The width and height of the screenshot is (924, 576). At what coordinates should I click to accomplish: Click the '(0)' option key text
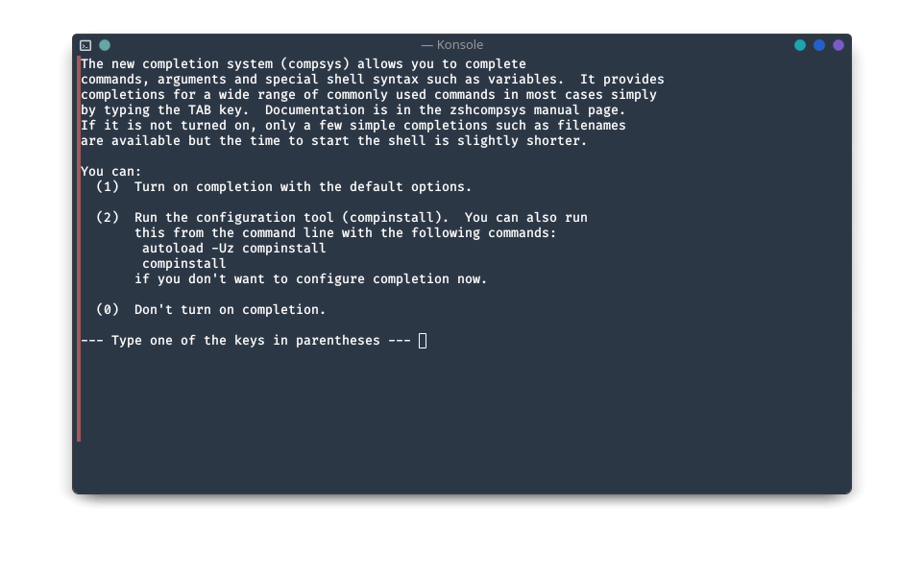tap(108, 309)
